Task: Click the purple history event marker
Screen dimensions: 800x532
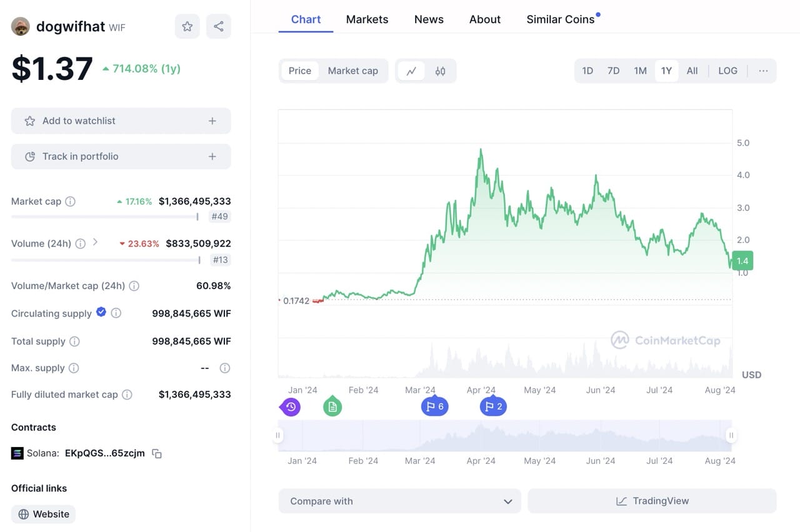Action: click(291, 407)
